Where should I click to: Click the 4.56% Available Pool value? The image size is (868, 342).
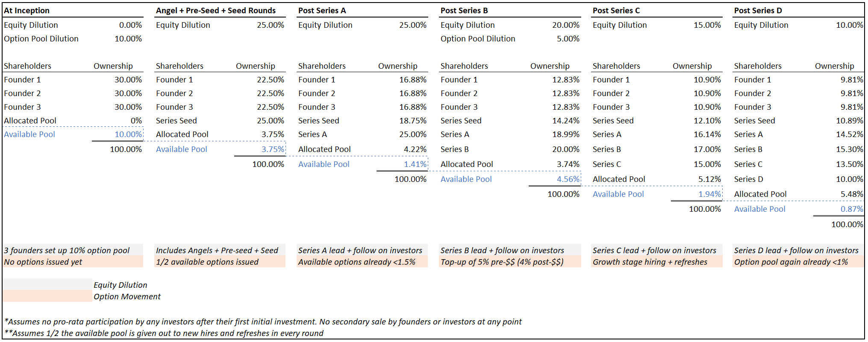(568, 179)
